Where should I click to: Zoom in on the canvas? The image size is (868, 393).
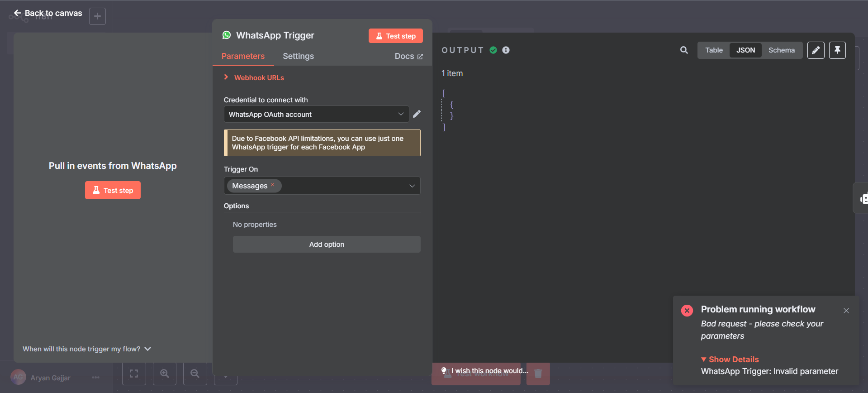165,374
